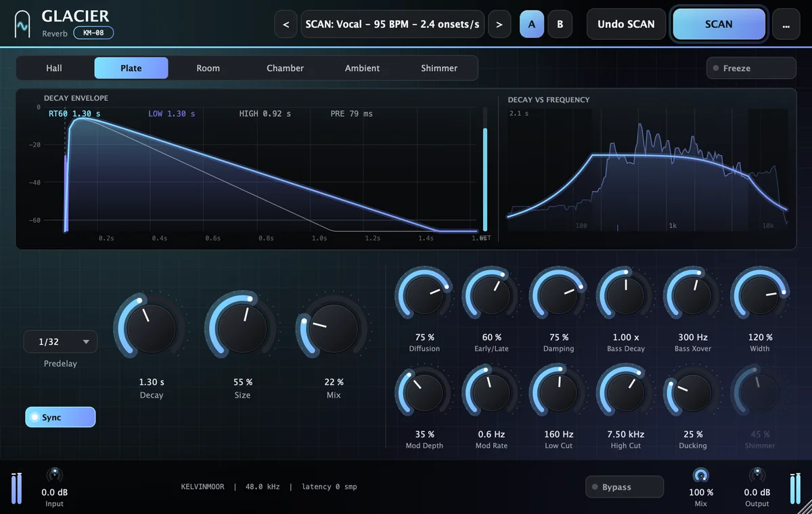Go to previous preset with left arrow
This screenshot has height=514, width=812.
286,24
